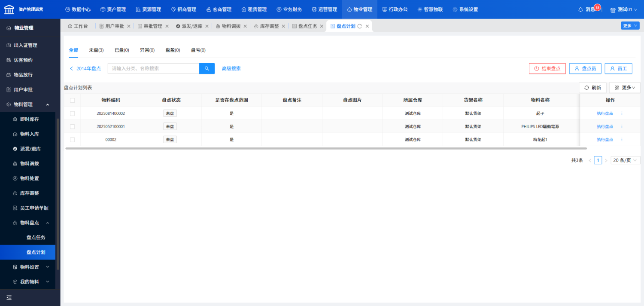Close the 用户审批 tab
This screenshot has height=306, width=644.
128,26
